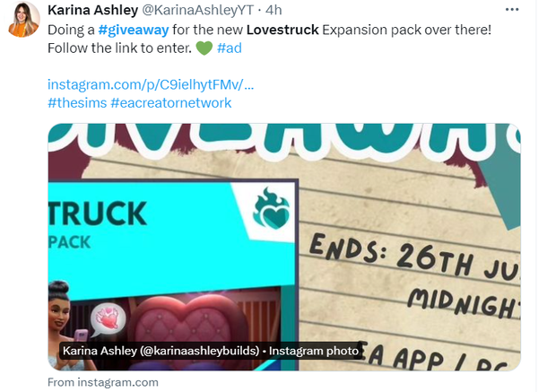Open the giveaway Instagram preview card image
The width and height of the screenshot is (538, 392).
click(284, 247)
